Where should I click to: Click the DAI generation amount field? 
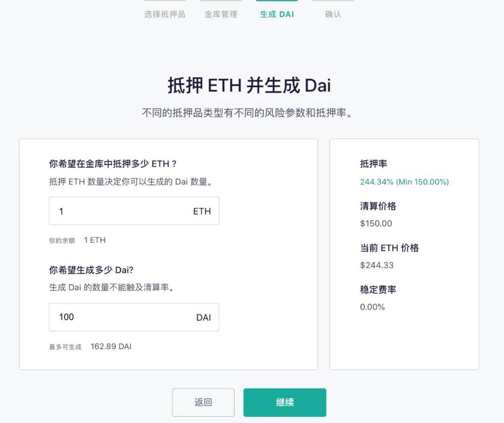click(121, 317)
